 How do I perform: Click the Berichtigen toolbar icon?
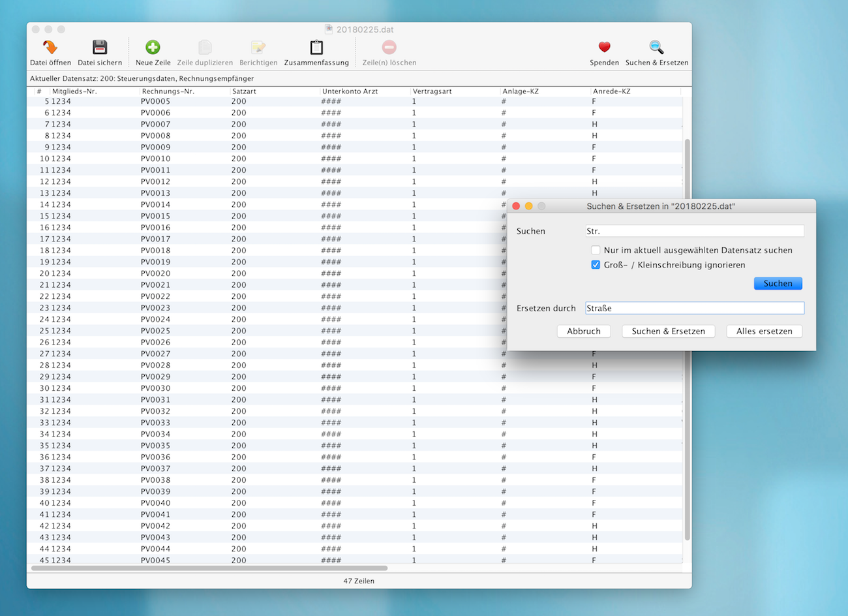(258, 48)
